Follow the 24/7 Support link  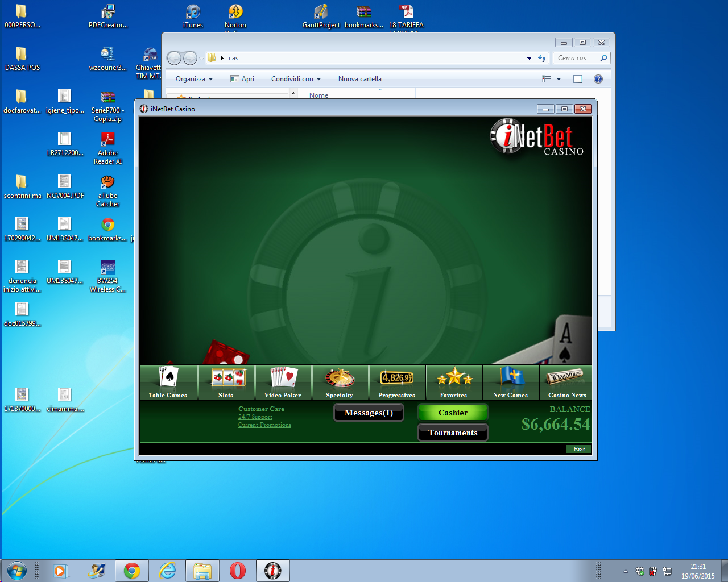tap(255, 417)
